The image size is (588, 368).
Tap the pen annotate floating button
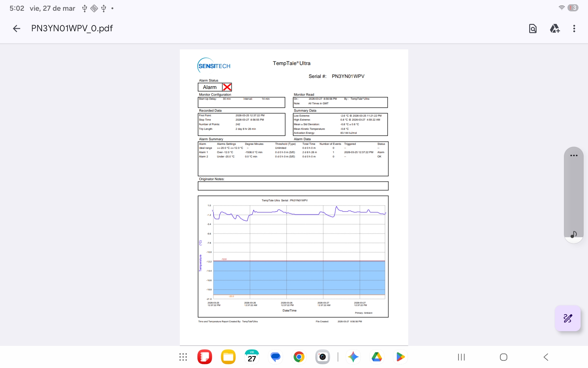[x=567, y=318]
